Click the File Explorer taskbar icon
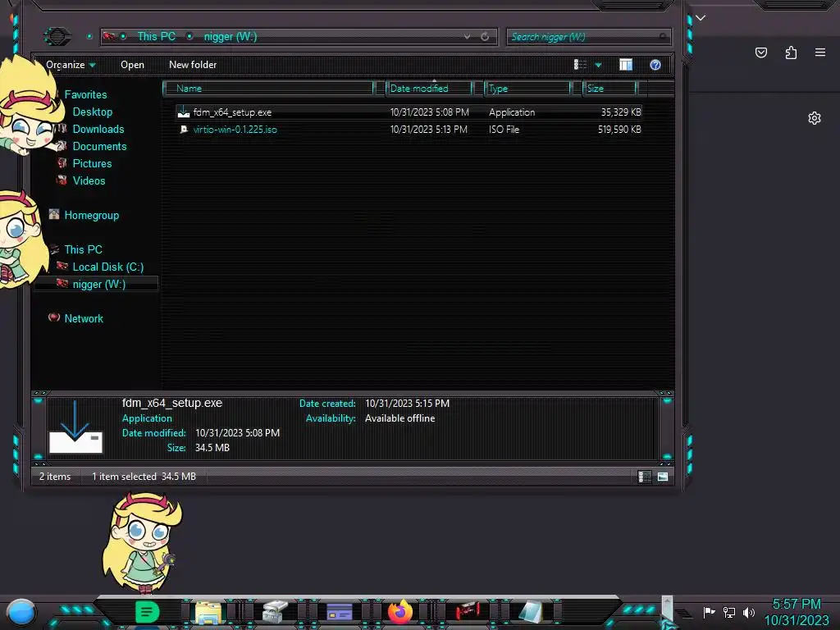 click(x=208, y=612)
